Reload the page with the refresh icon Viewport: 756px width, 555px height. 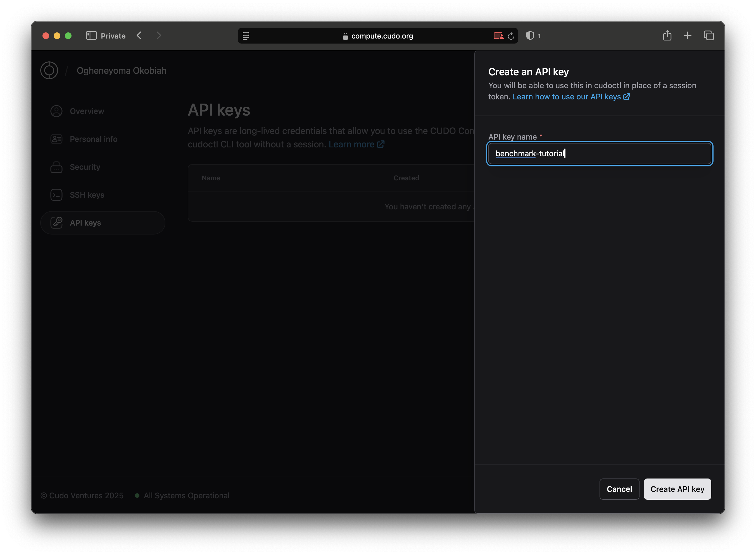[x=511, y=36]
